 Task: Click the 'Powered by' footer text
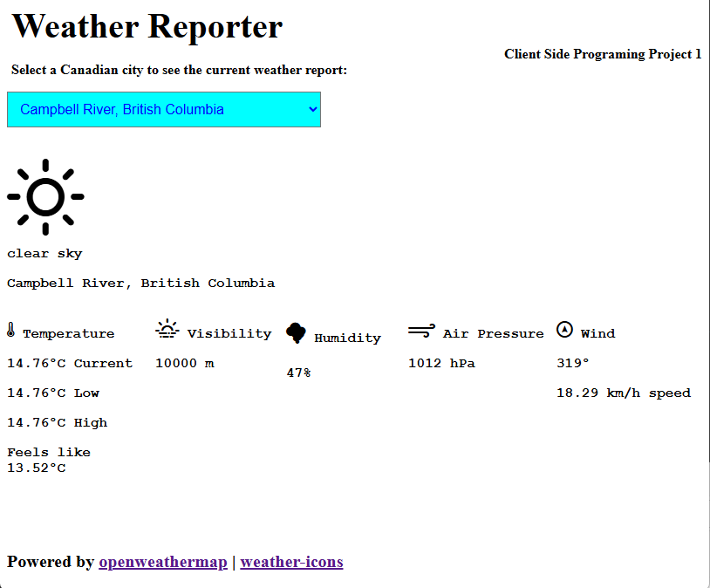coord(51,562)
